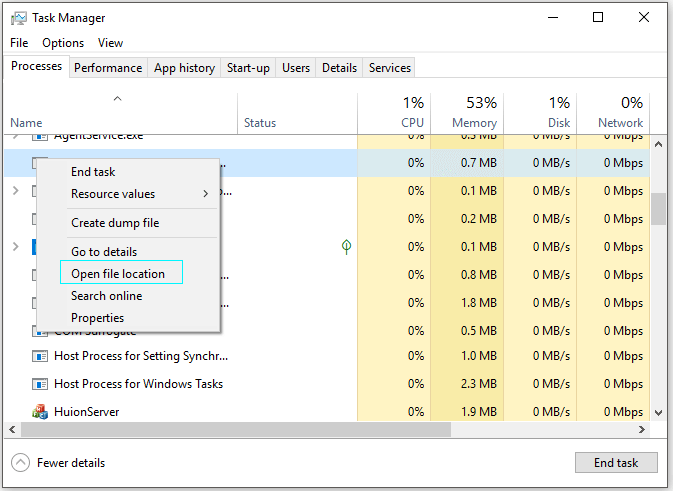Click the sort arrow above Name column

tap(117, 99)
